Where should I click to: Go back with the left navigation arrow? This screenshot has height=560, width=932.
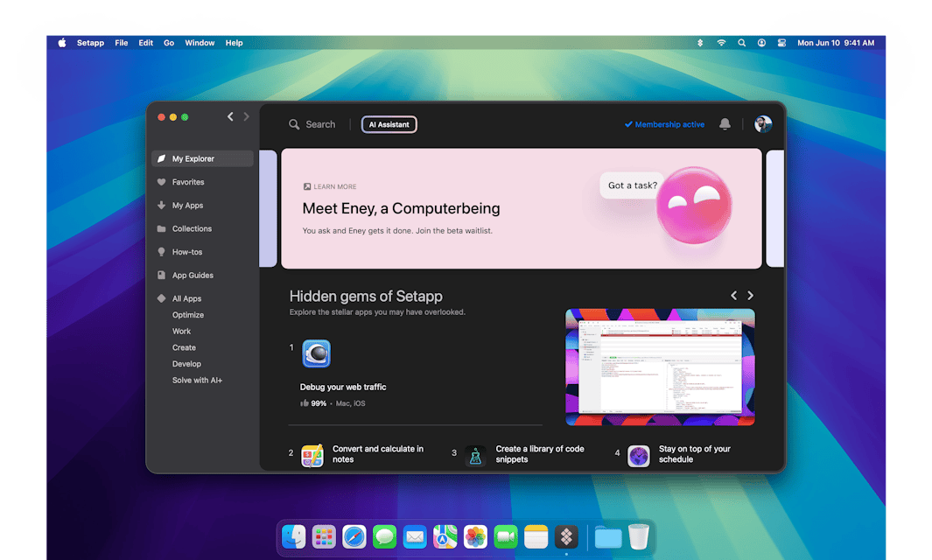coord(231,117)
